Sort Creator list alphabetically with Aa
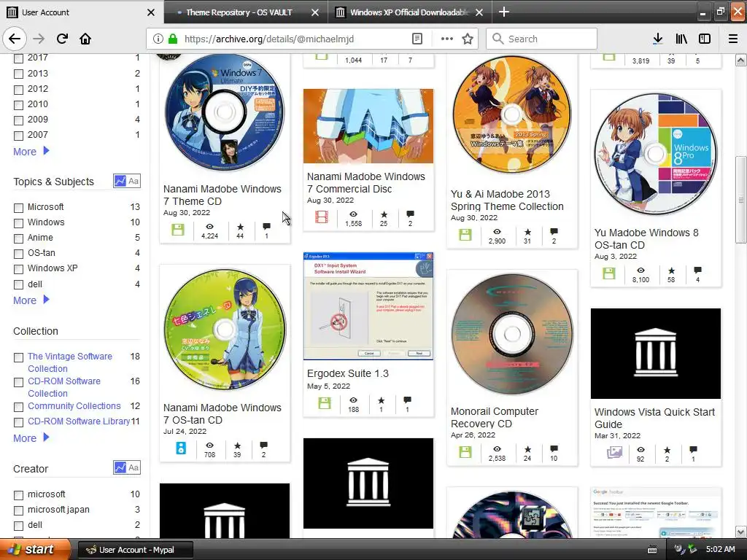 point(133,467)
